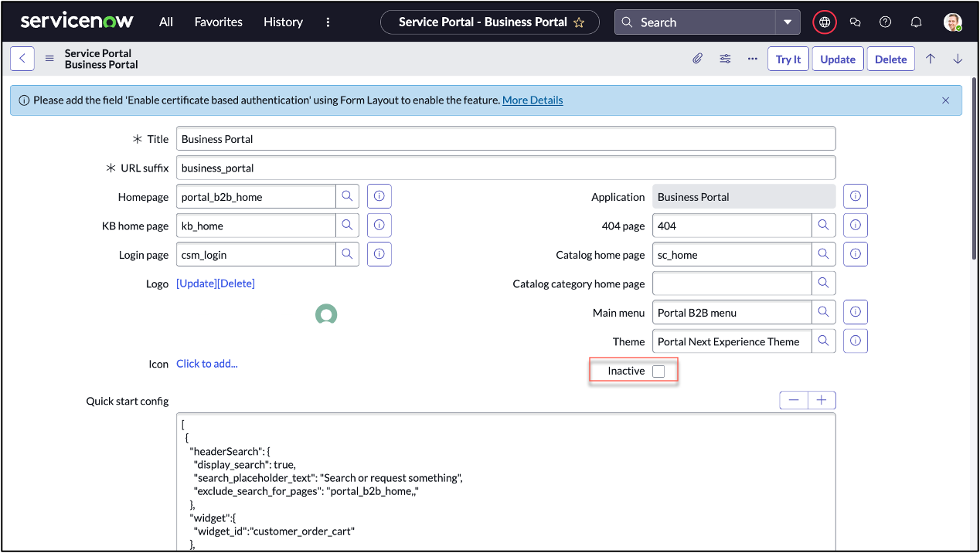
Task: Click the attachments paperclip icon
Action: [x=697, y=59]
